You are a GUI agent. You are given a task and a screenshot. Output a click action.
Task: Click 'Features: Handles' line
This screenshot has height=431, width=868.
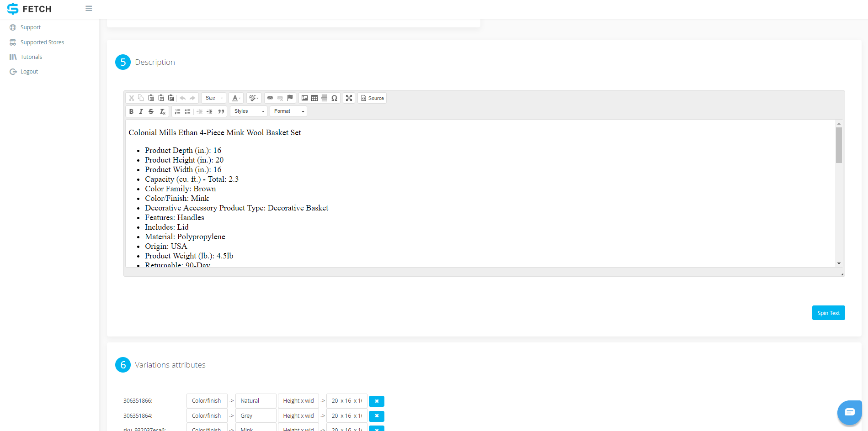[x=175, y=218]
